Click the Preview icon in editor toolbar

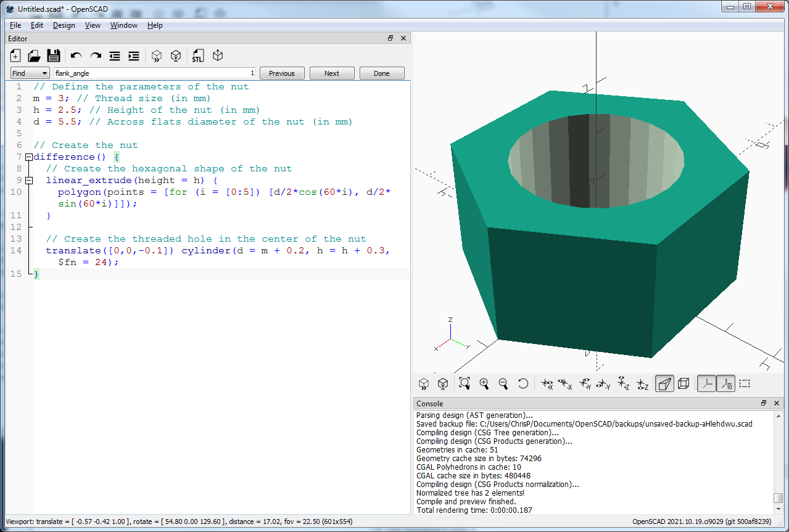pos(157,56)
